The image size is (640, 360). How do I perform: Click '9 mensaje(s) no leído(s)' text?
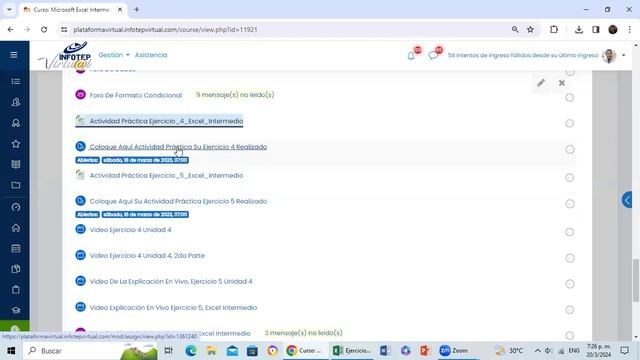pyautogui.click(x=235, y=95)
